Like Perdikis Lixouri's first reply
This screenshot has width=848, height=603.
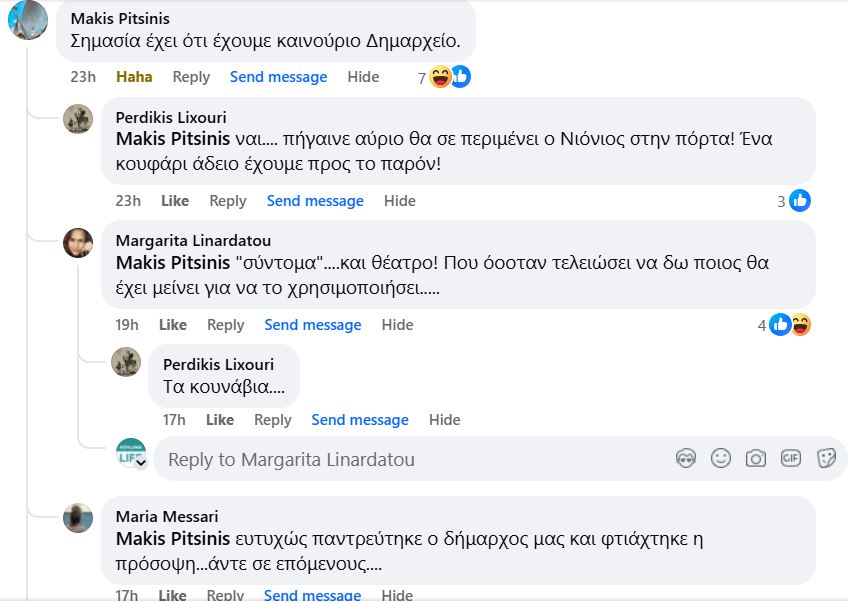tap(175, 201)
